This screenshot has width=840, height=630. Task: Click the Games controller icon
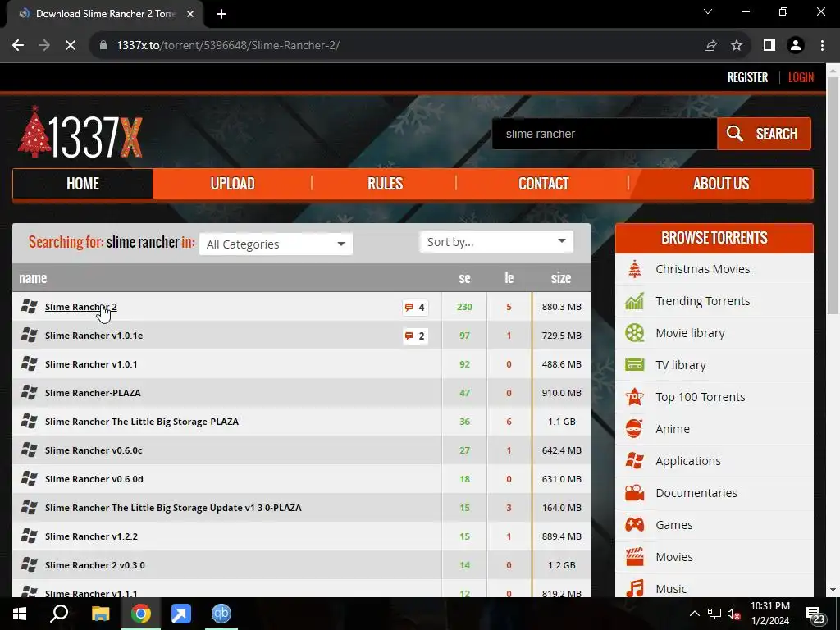point(635,524)
